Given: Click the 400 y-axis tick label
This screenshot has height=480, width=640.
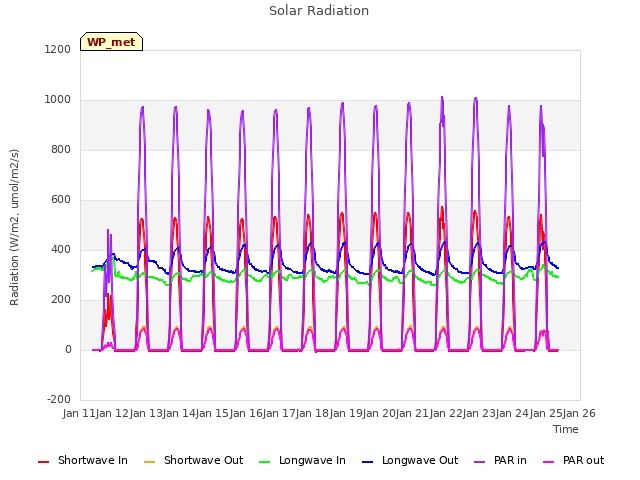Looking at the screenshot, I should [x=61, y=249].
